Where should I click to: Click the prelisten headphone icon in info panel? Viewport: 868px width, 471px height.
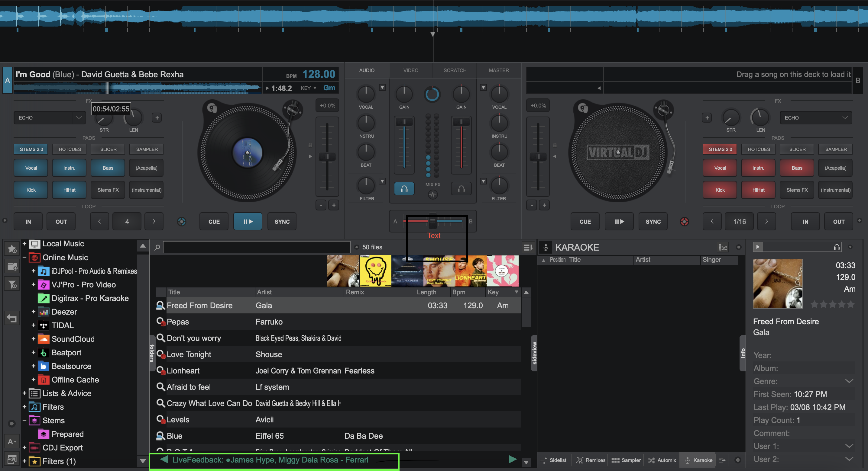(x=836, y=247)
